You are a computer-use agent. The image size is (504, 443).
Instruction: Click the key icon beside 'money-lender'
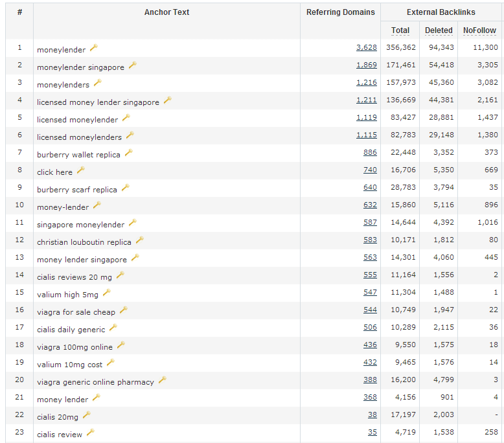tap(97, 205)
